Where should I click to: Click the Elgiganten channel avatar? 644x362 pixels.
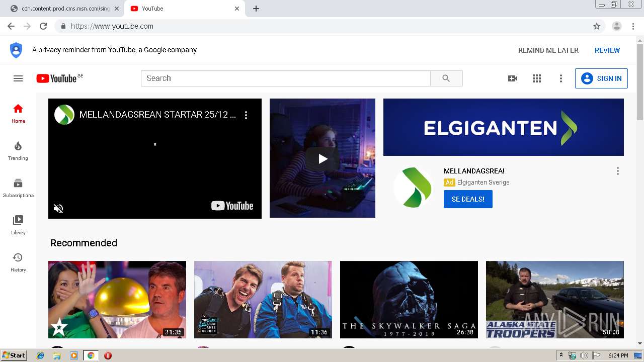[x=413, y=187]
